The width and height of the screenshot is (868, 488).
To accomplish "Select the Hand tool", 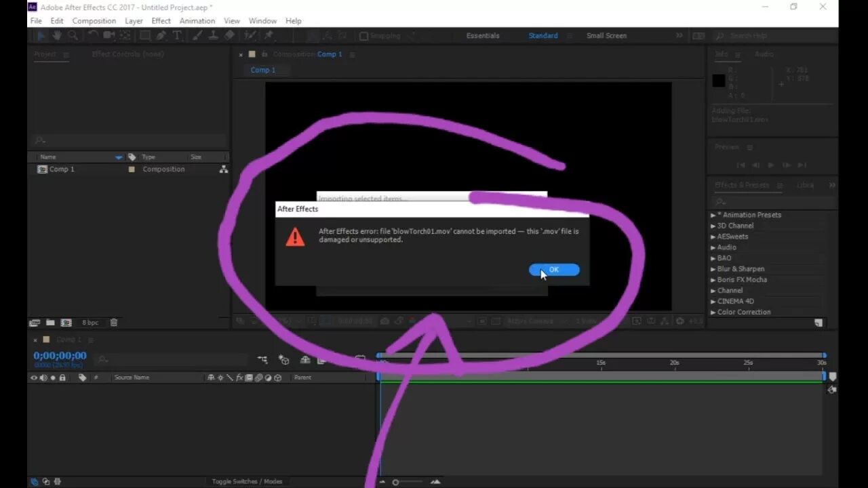I will (x=58, y=36).
